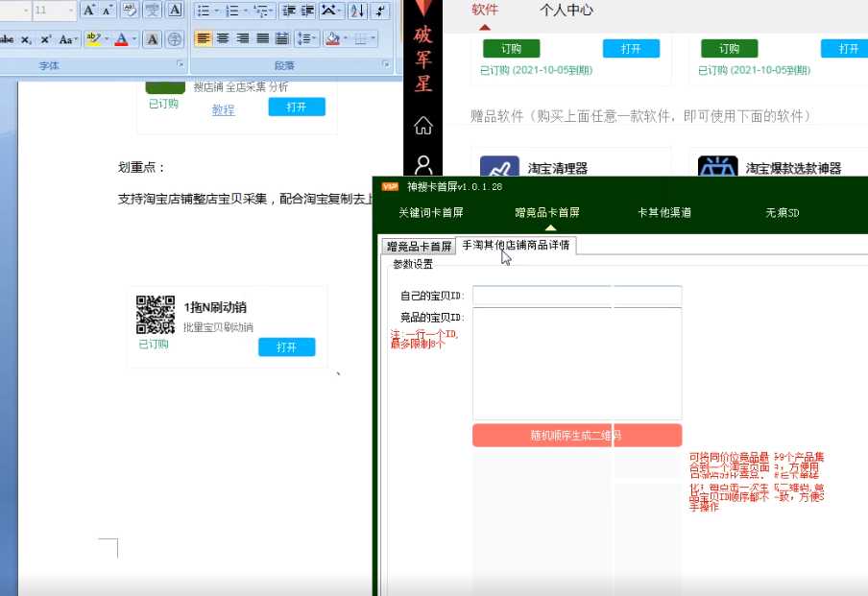
Task: Click the 自己的宝贝ID input field
Action: coord(577,296)
